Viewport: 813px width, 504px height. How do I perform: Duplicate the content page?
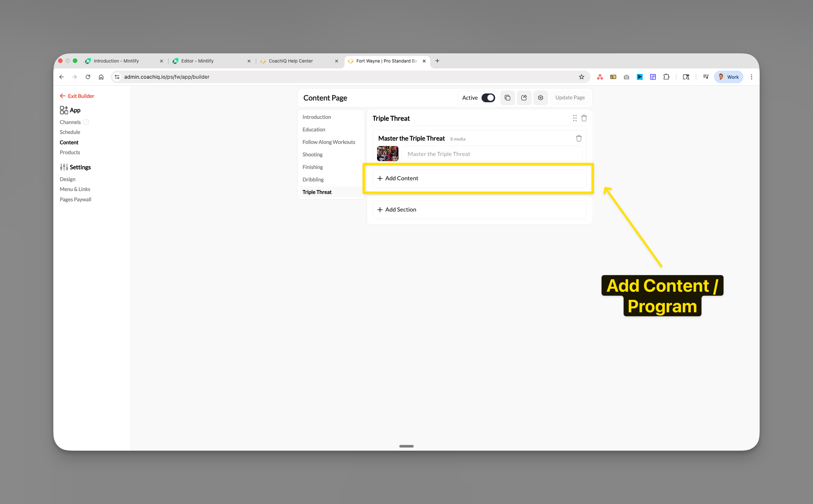point(508,97)
